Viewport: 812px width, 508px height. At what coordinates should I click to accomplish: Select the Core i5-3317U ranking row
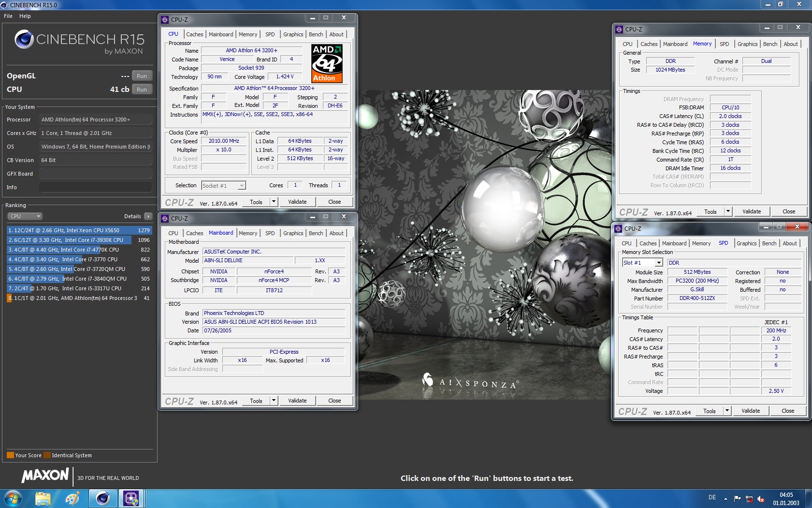[x=79, y=288]
